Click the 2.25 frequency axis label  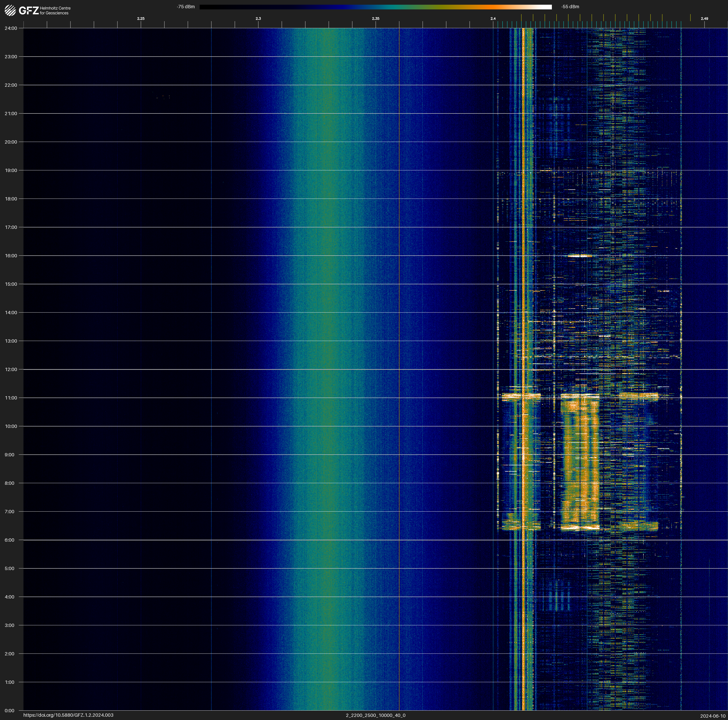tap(140, 19)
